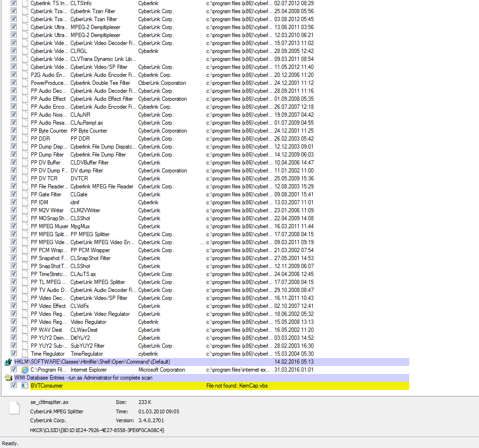The image size is (479, 448).
Task: Click the 'c:\program files\internet ex...' path
Action: point(238,370)
